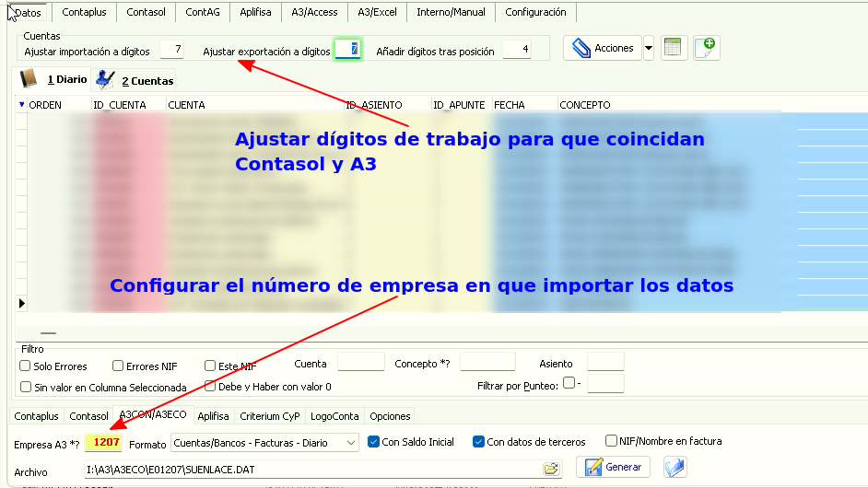Open bottom Contaplus export tab
This screenshot has height=488, width=868.
tap(37, 416)
